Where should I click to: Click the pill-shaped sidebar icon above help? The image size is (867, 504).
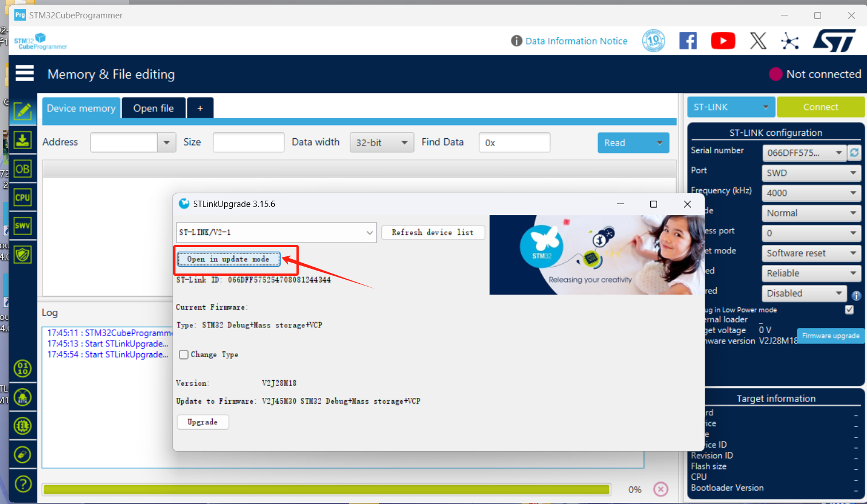click(x=23, y=455)
